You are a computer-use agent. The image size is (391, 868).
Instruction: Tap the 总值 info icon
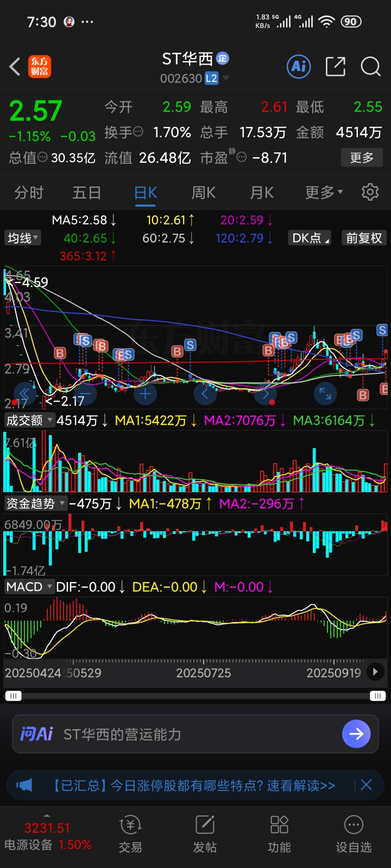(42, 157)
